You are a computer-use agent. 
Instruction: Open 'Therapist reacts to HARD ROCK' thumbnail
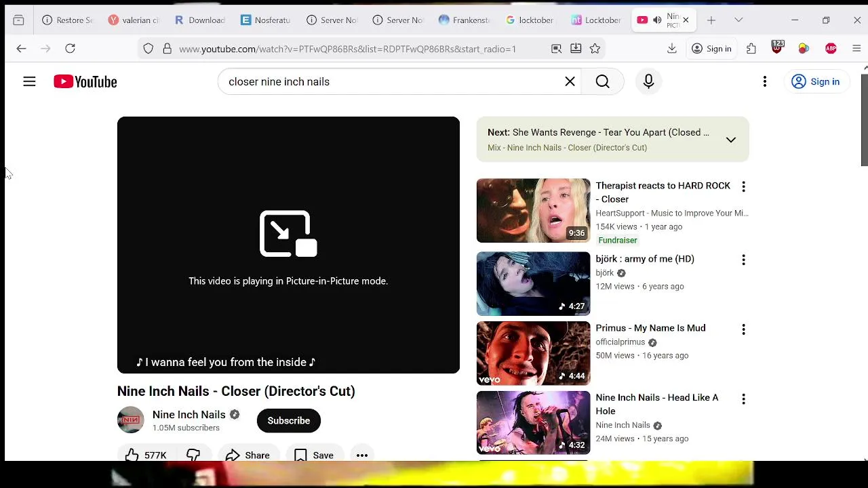[533, 210]
